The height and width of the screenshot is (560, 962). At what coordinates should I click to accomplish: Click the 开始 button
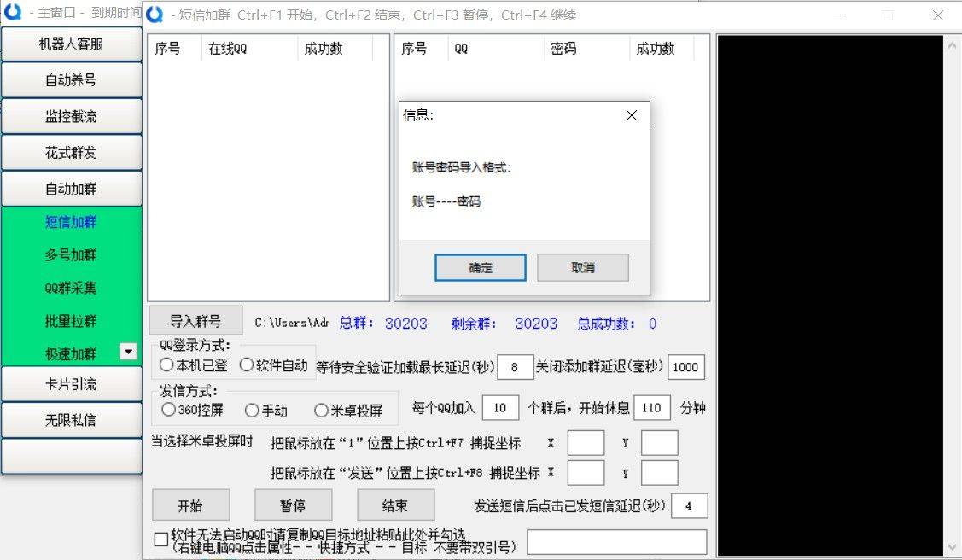click(191, 505)
